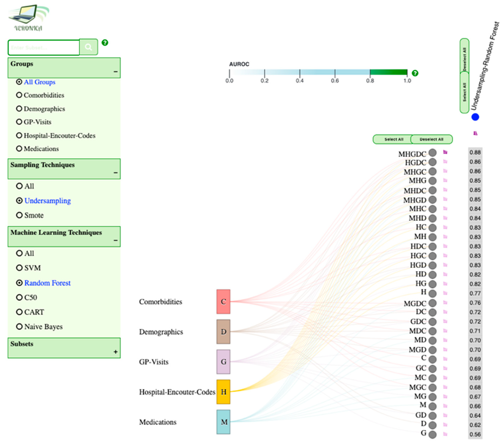Expand the Subsets panel
Screen dimensions: 504x447
point(115,352)
